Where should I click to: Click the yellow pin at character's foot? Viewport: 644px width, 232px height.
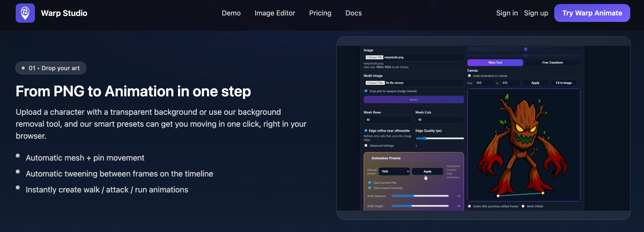click(543, 193)
